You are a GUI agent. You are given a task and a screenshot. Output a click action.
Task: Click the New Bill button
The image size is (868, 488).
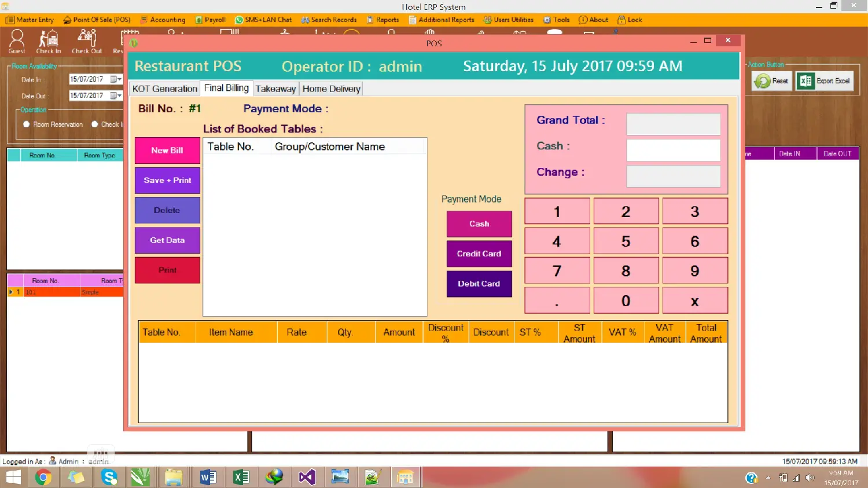tap(167, 151)
